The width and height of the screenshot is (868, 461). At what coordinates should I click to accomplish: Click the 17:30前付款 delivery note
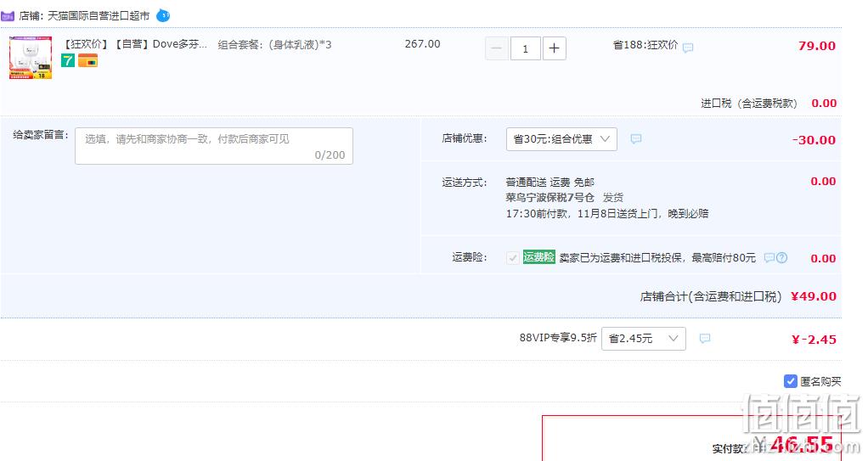tap(607, 213)
